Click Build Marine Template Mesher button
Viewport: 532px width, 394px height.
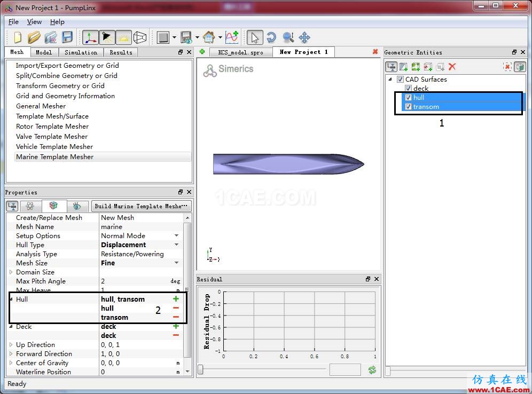click(x=142, y=206)
